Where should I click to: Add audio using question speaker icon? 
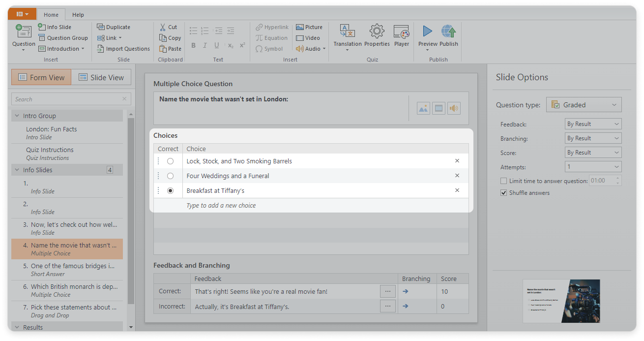[454, 108]
